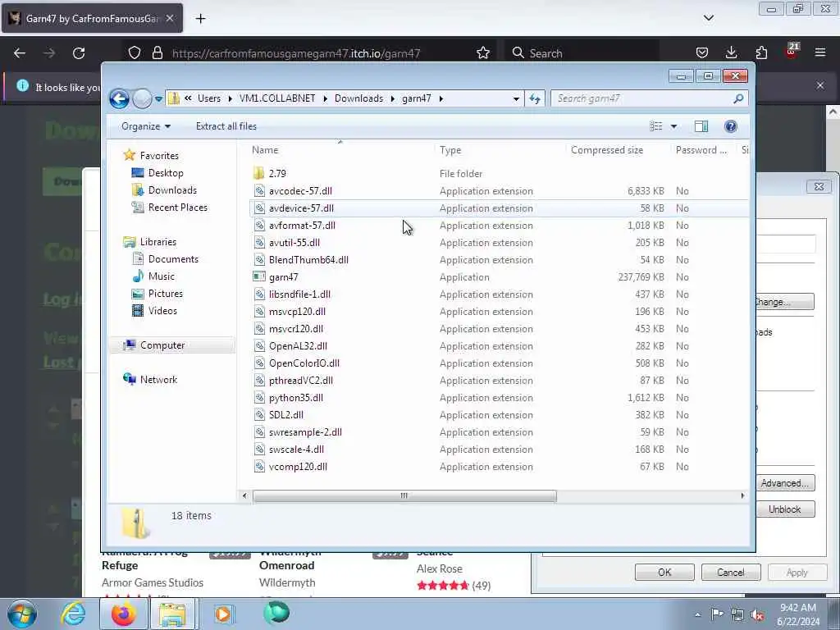Select the avdevice-57.dll file
Image resolution: width=840 pixels, height=630 pixels.
(301, 208)
